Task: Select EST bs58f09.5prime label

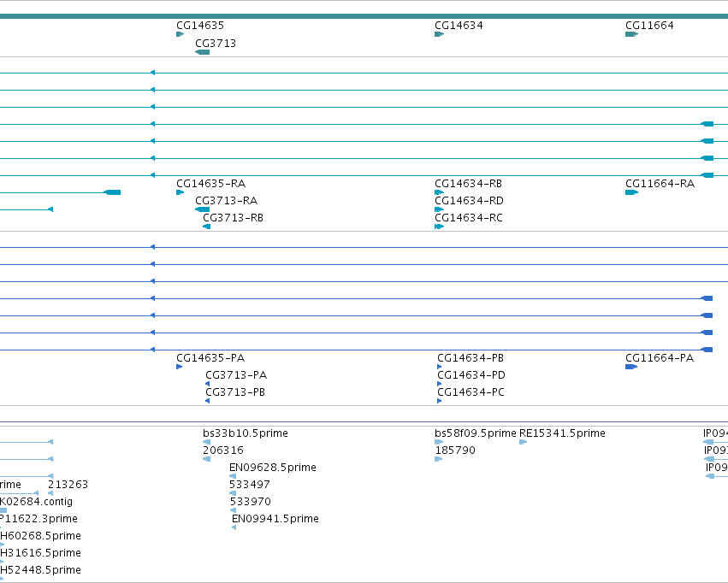Action: tap(476, 433)
